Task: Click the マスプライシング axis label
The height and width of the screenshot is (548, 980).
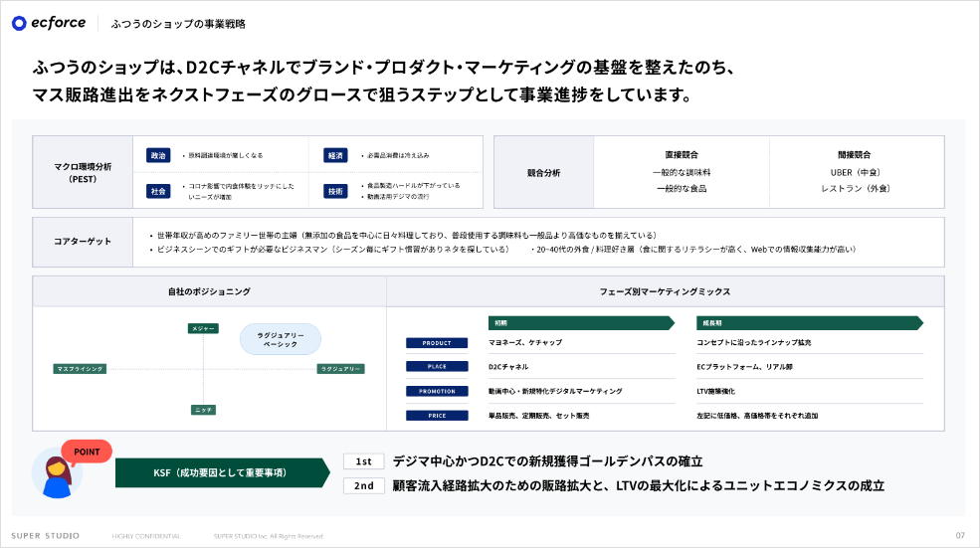Action: coord(80,369)
